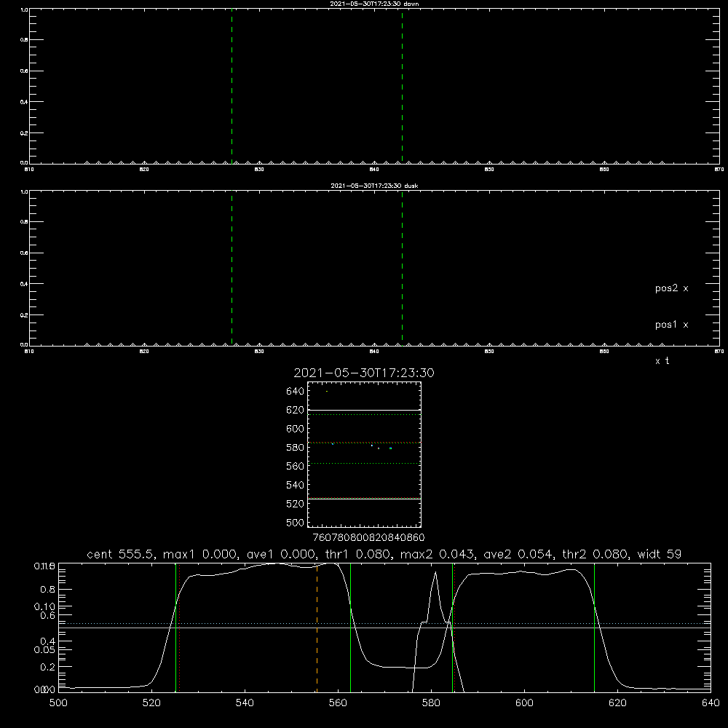Click the 'widt 59' value
The height and width of the screenshot is (728, 728).
[660, 554]
